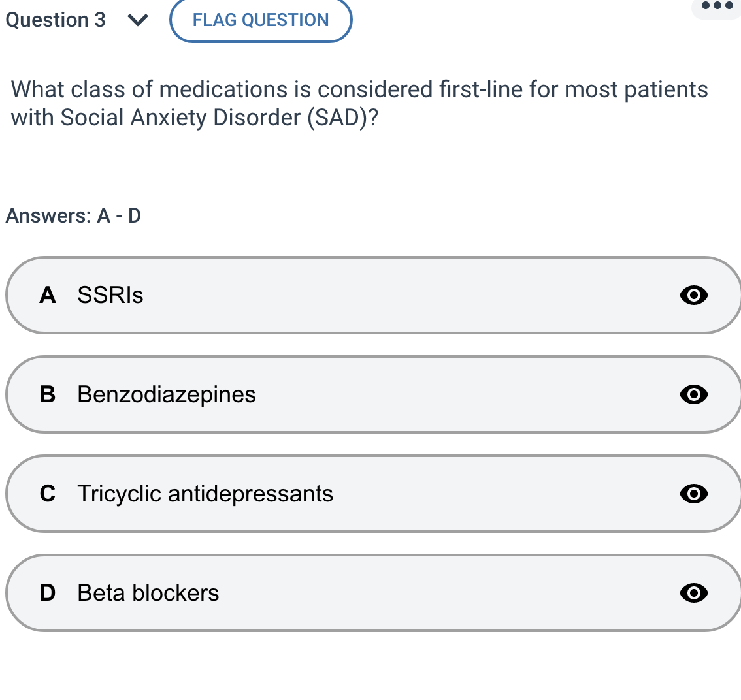Click the letter A marker on the first answer
Screen dimensions: 741x700
[x=46, y=295]
